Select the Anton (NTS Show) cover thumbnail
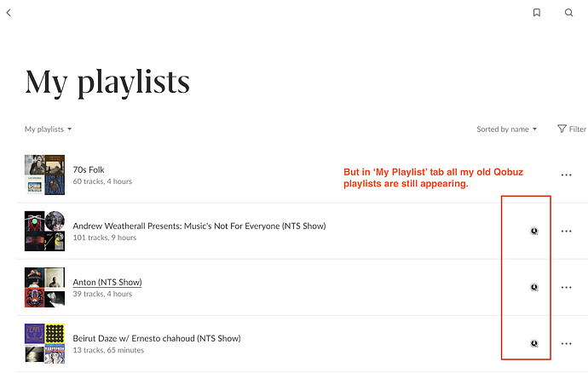The width and height of the screenshot is (588, 373). tap(44, 287)
